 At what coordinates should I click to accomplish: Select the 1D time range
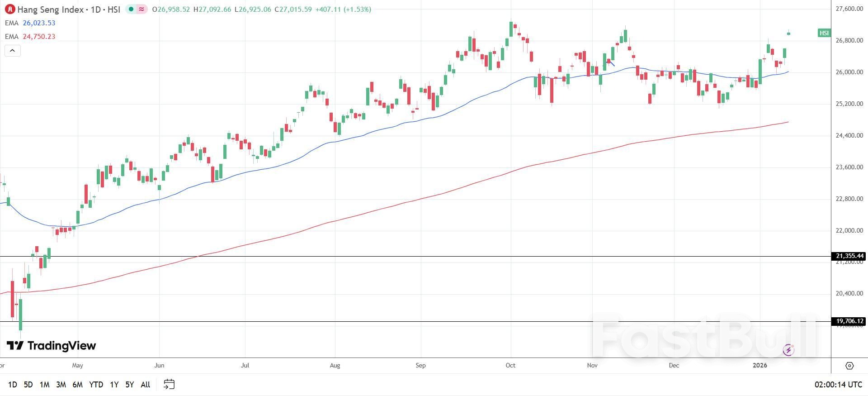click(x=13, y=384)
